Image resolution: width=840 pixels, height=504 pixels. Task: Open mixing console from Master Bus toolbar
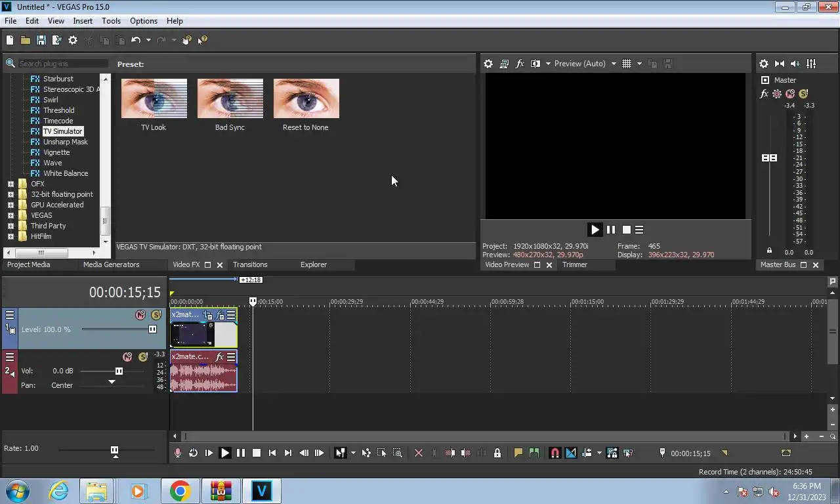click(811, 64)
